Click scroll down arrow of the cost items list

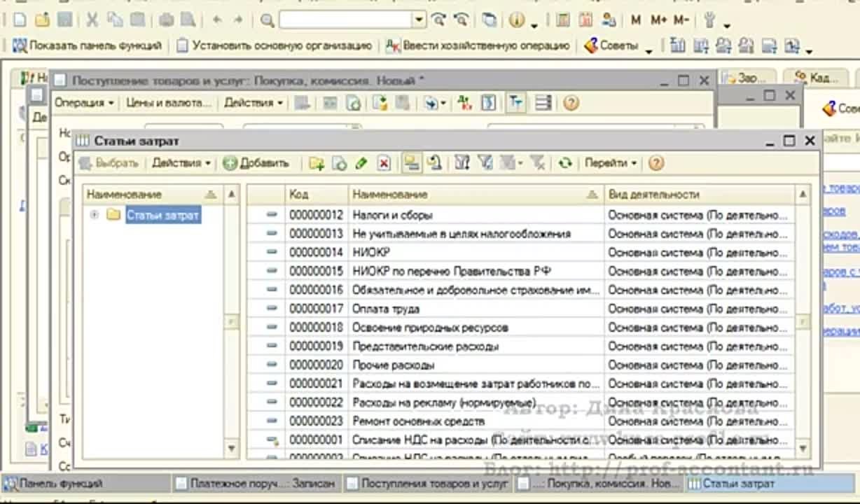[803, 448]
